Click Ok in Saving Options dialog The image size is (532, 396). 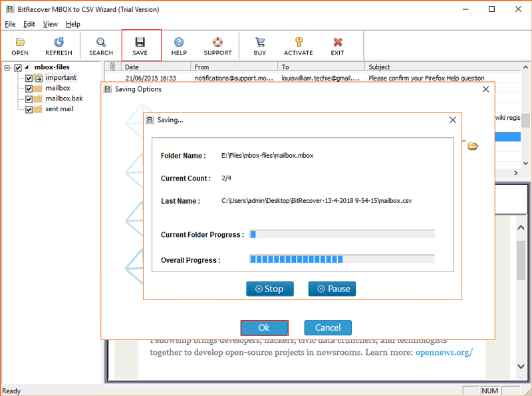click(264, 327)
